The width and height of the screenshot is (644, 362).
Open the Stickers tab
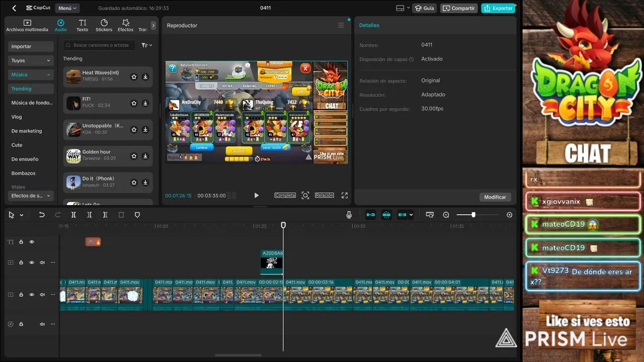tap(104, 26)
